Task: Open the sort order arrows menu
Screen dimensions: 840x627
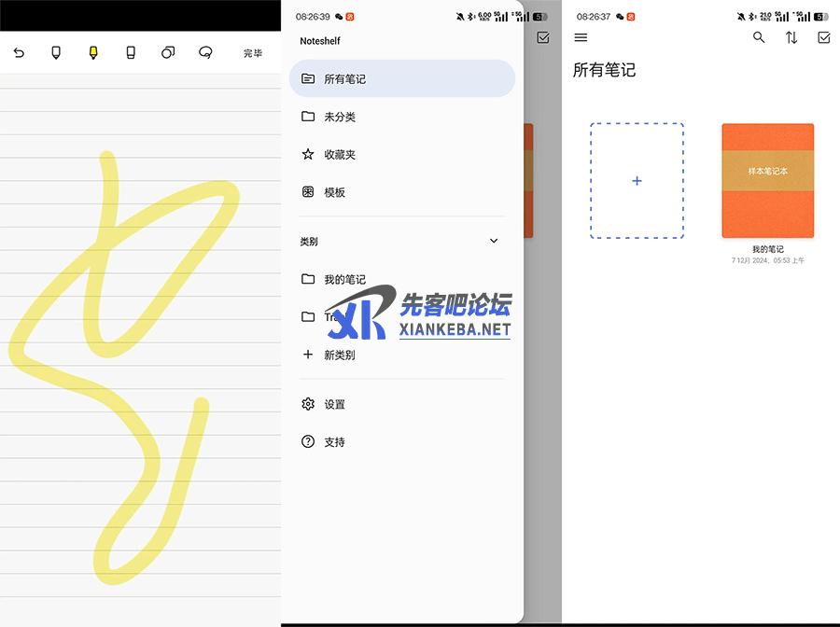Action: [791, 37]
